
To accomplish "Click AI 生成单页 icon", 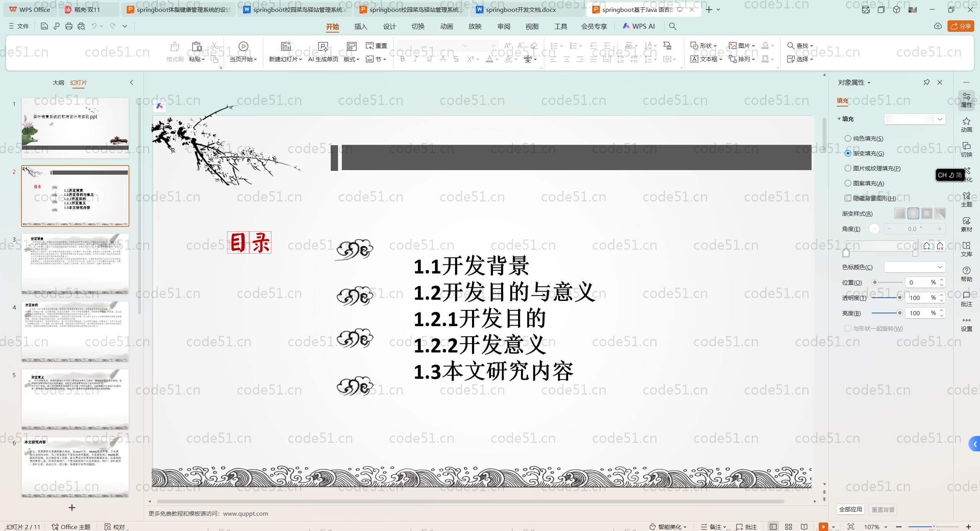I will (x=323, y=47).
